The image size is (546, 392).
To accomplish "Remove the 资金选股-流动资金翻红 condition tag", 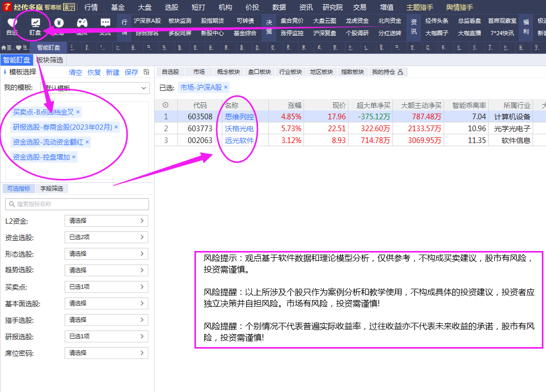I will [87, 142].
